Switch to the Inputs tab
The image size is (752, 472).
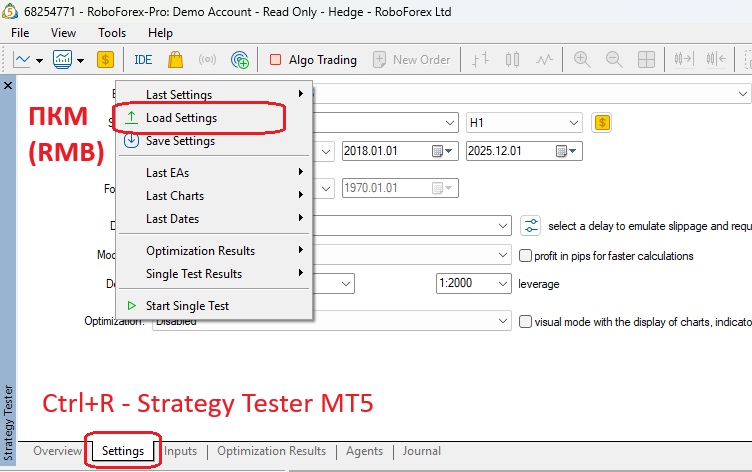coord(180,451)
